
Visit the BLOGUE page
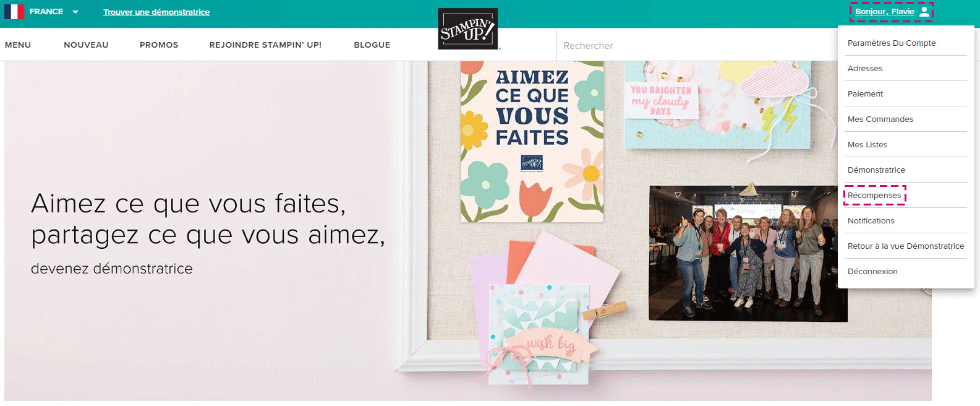tap(372, 45)
